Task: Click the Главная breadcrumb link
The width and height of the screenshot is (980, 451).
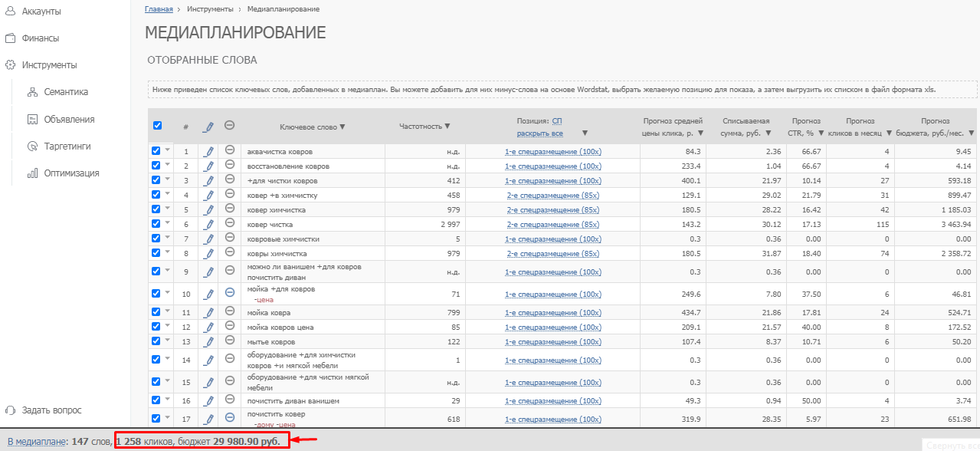Action: pyautogui.click(x=158, y=8)
